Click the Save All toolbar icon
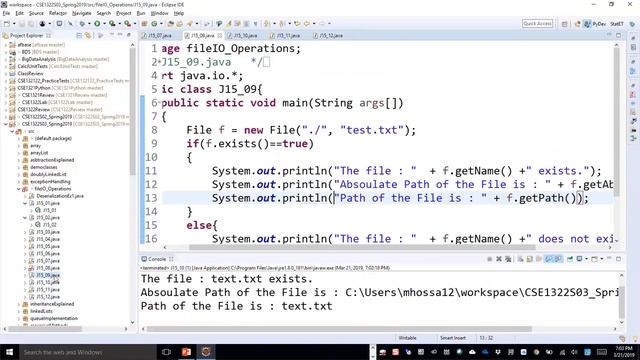The image size is (640, 360). pos(31,24)
